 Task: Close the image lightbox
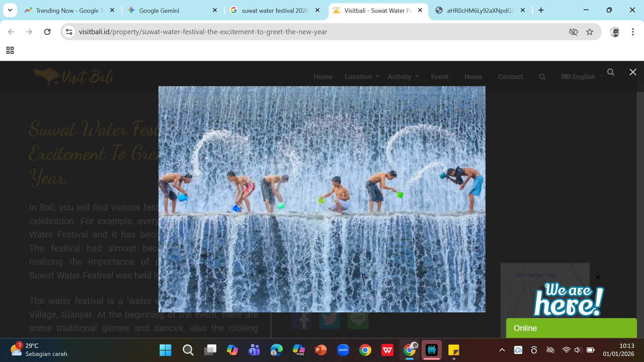633,72
